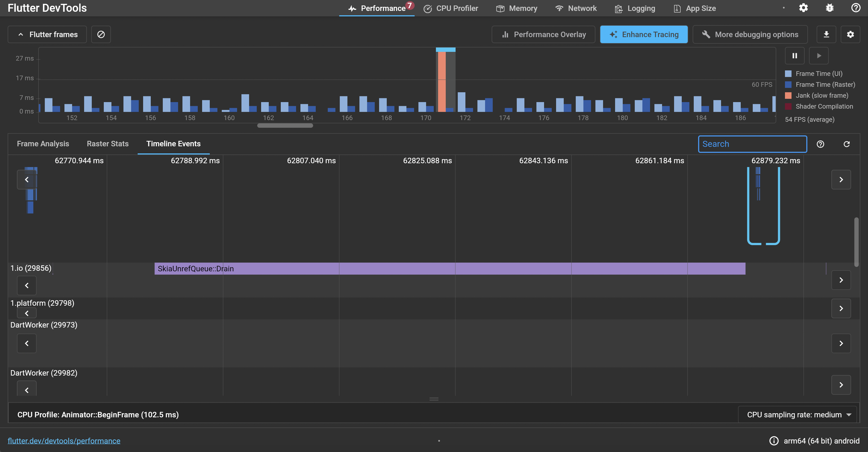
Task: Switch to the Raster Stats tab
Action: click(x=108, y=144)
